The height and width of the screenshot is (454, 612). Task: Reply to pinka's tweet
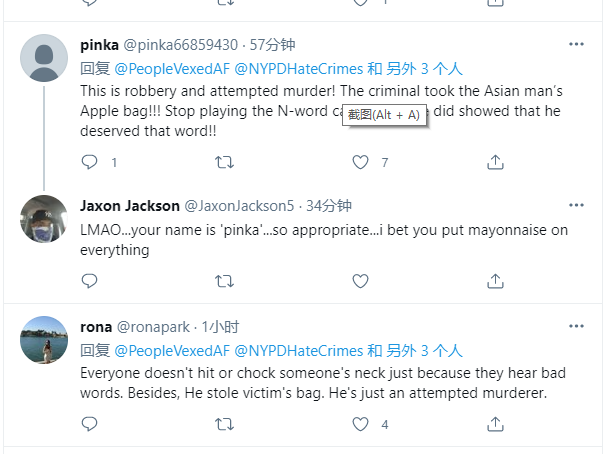point(90,162)
